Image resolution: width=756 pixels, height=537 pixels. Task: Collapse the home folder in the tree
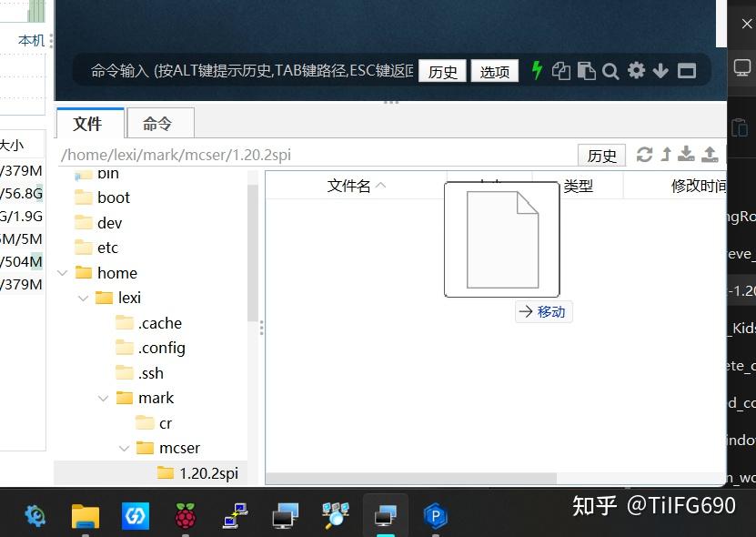[62, 272]
